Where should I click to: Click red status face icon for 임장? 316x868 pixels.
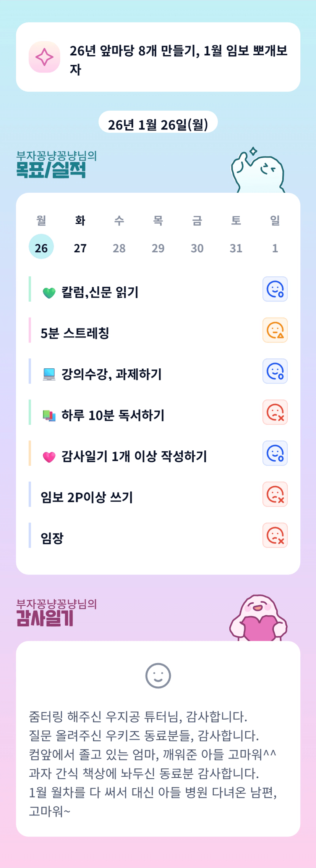(275, 535)
